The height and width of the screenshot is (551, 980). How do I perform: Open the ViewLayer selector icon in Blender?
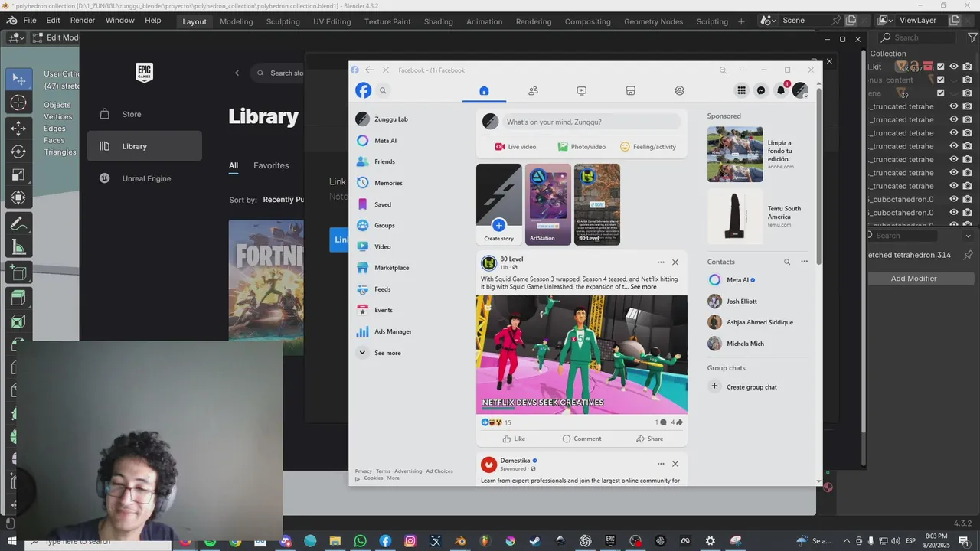(884, 21)
